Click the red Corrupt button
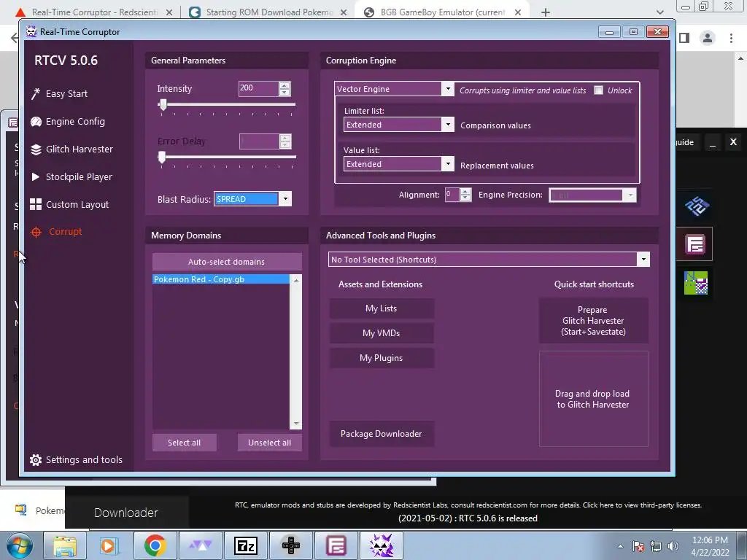Image resolution: width=747 pixels, height=560 pixels. [x=56, y=231]
